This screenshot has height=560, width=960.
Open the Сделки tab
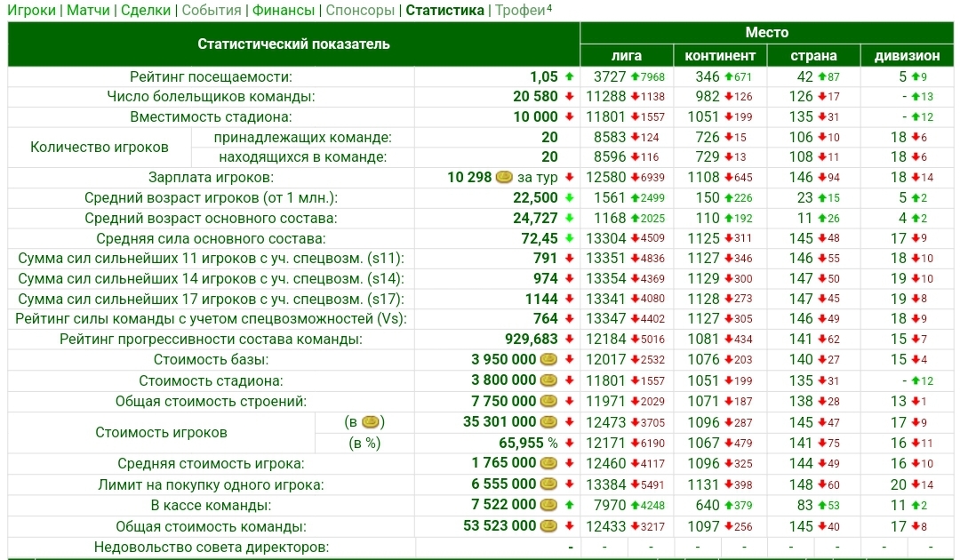(x=146, y=11)
